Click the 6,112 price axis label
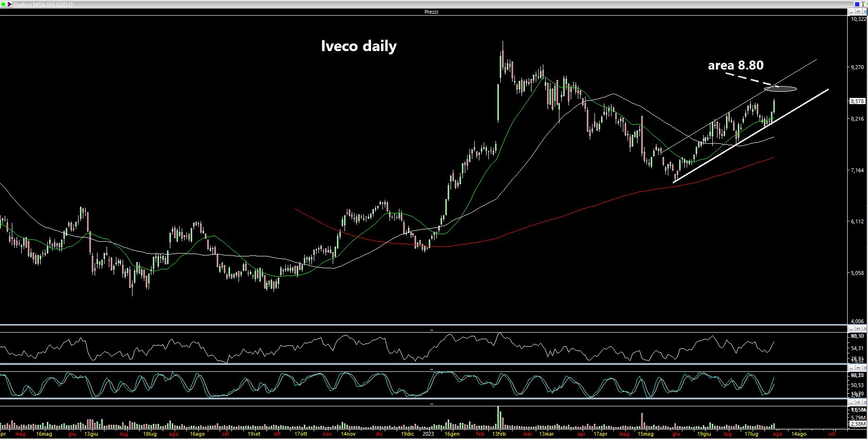The width and height of the screenshot is (868, 439). pyautogui.click(x=857, y=221)
